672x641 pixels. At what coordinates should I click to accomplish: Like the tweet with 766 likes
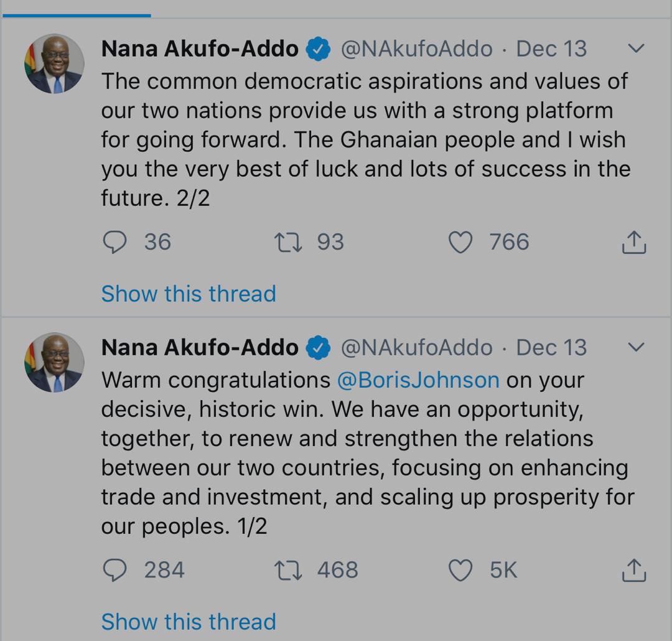point(460,242)
